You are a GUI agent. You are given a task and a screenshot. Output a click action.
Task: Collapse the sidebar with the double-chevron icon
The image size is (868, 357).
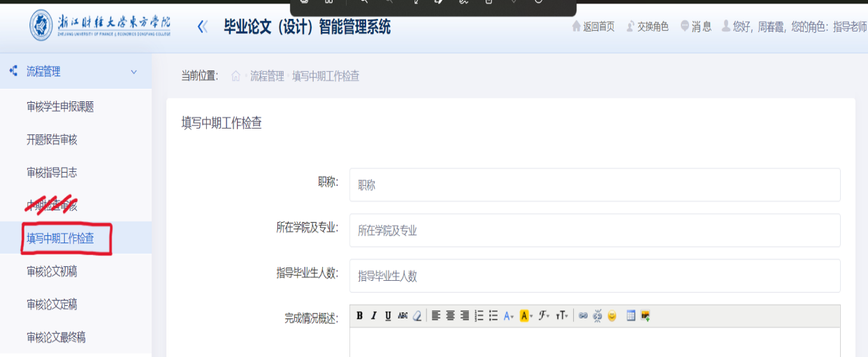coord(203,27)
